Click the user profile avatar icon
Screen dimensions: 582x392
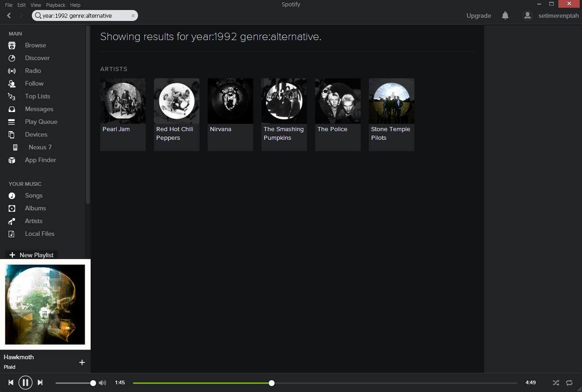pos(527,15)
